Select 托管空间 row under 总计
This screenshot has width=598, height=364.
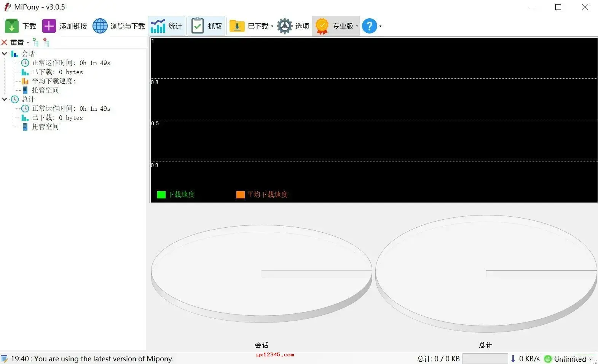click(x=45, y=127)
